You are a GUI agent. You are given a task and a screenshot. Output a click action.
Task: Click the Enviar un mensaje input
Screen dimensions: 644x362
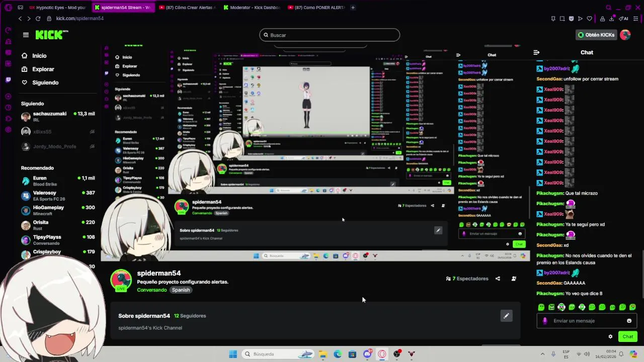click(x=587, y=321)
